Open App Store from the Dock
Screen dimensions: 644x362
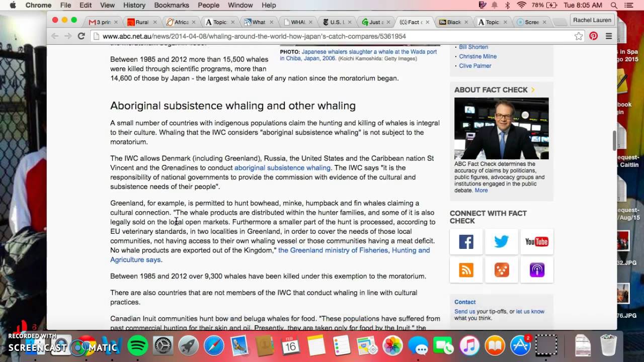[521, 346]
